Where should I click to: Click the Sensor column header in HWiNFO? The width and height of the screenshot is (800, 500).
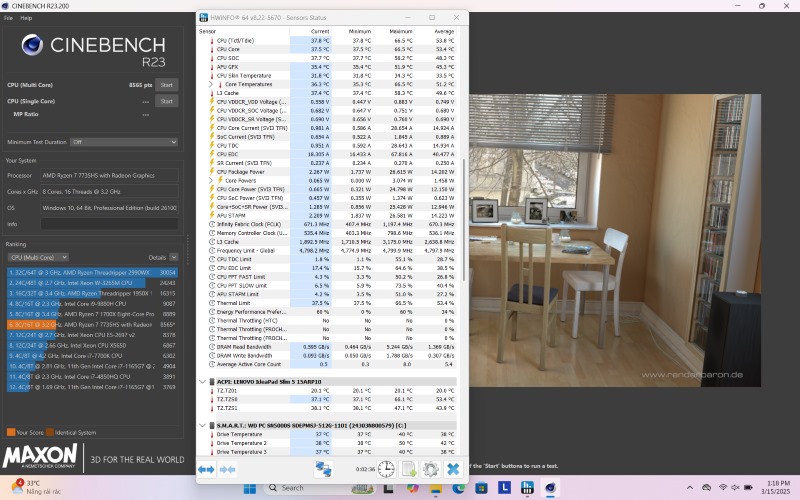click(207, 32)
